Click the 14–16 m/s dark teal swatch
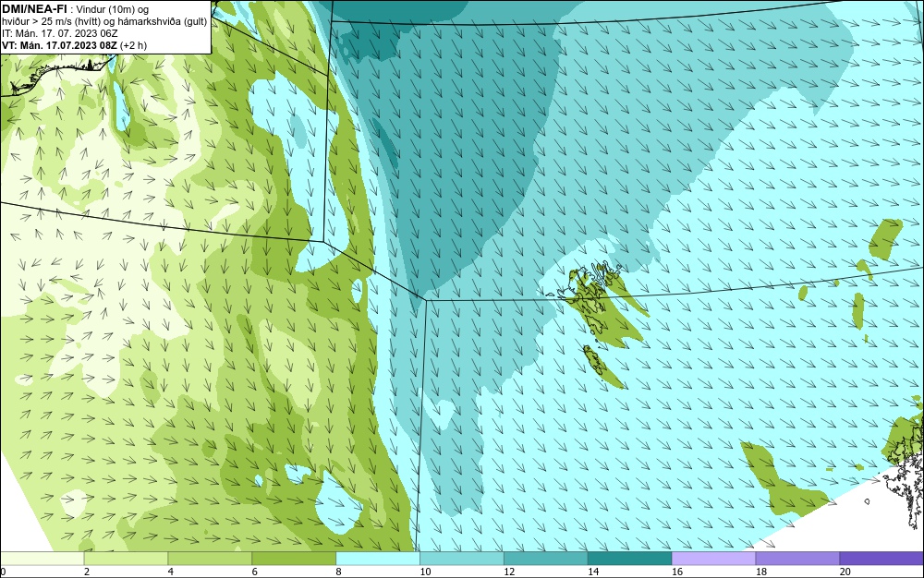 click(x=630, y=558)
